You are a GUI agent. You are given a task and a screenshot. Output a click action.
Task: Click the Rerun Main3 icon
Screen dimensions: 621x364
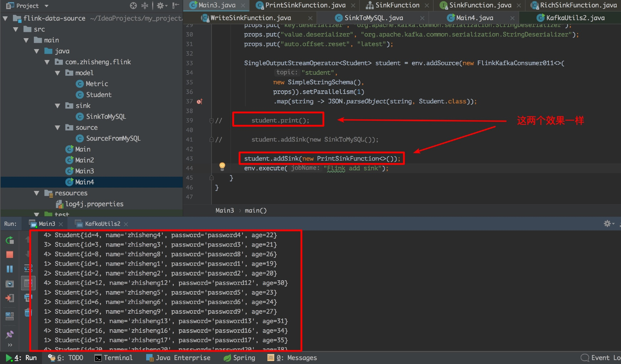pos(10,240)
